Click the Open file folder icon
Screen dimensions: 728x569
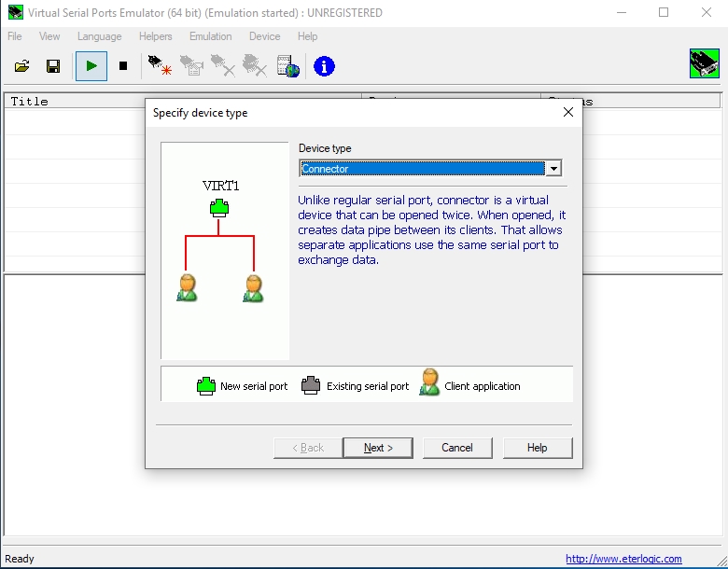(x=21, y=66)
